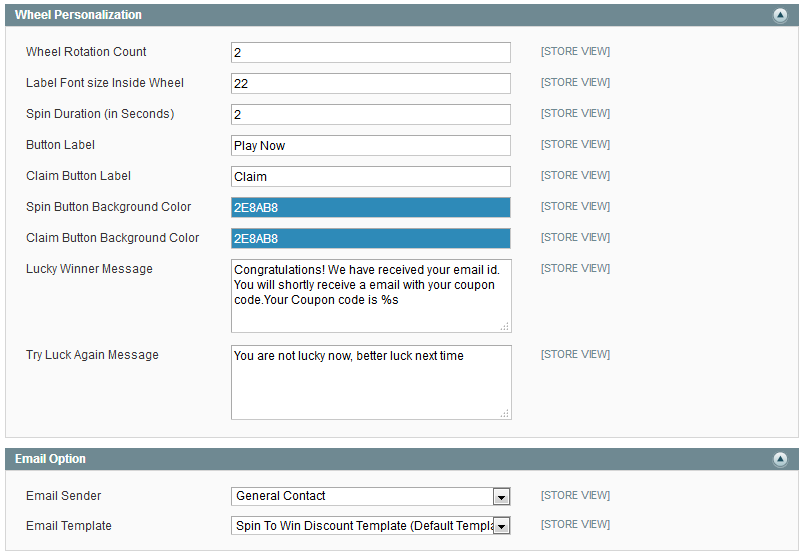Pick the Spin Button Background Color swatch
Viewport: 804px width, 555px height.
coord(370,207)
